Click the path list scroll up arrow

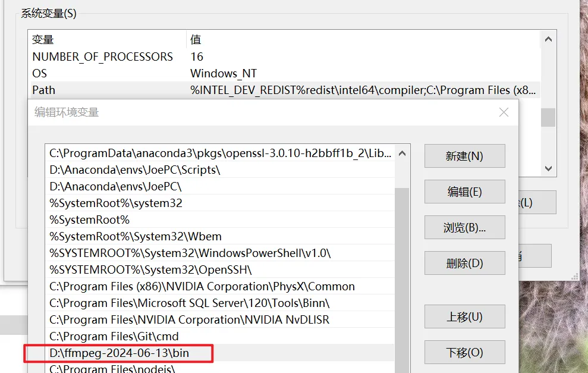click(402, 153)
